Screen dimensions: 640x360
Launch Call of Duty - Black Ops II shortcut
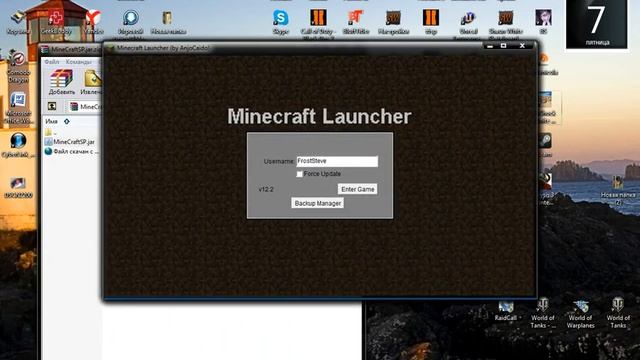tap(318, 22)
